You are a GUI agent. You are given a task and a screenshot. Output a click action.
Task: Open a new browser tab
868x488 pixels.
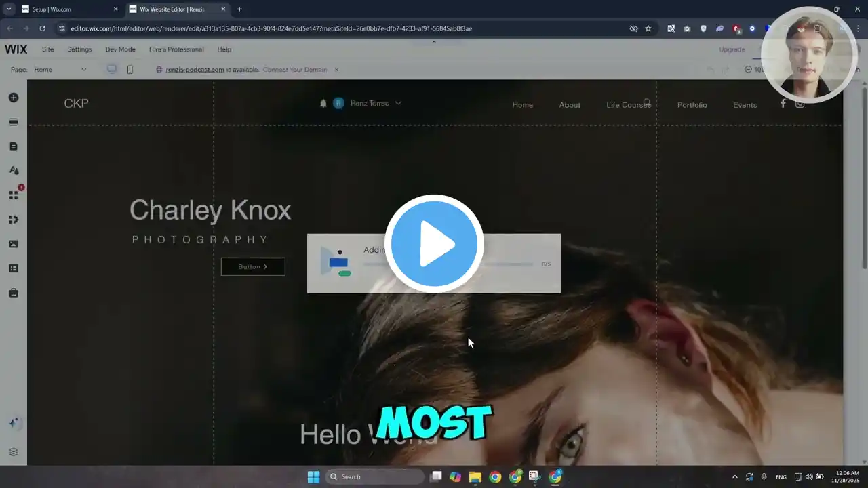(239, 9)
